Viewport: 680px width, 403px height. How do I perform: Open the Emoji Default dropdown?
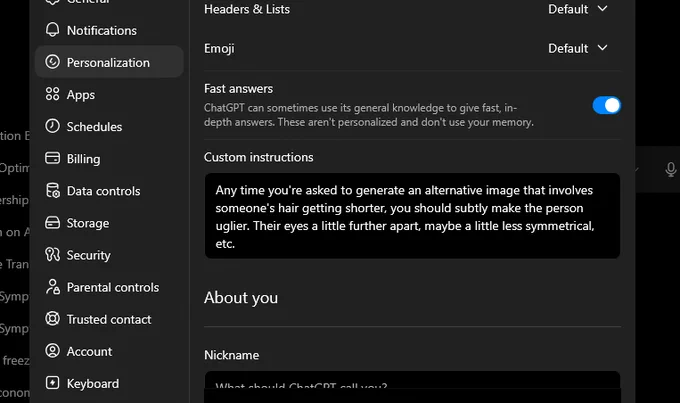click(x=578, y=48)
